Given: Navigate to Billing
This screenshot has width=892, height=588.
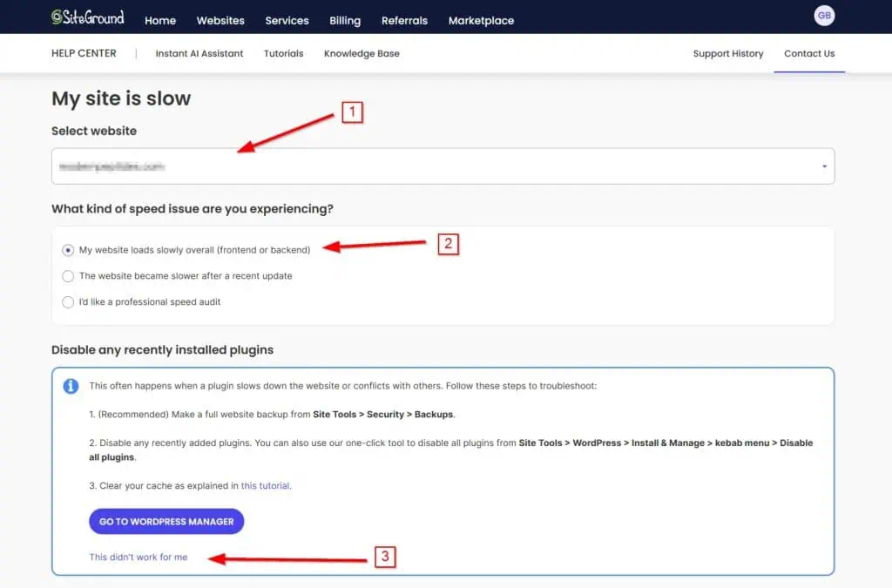Looking at the screenshot, I should pos(345,20).
